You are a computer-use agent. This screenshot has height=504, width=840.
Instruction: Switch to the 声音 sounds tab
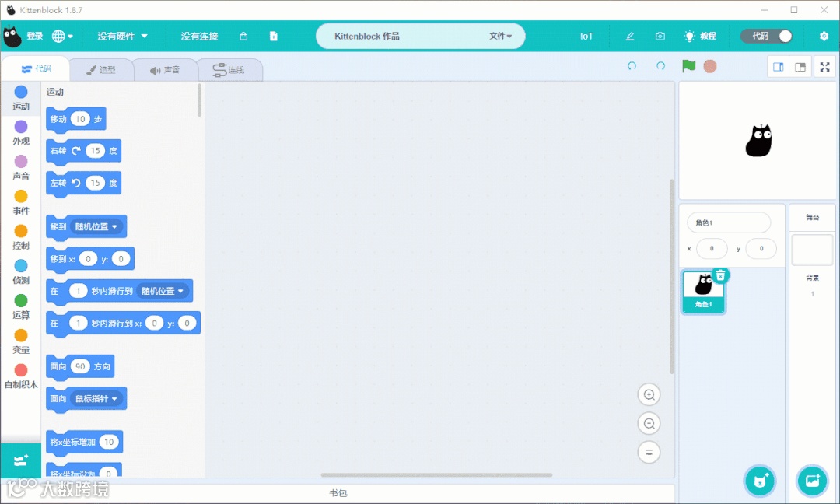point(165,70)
